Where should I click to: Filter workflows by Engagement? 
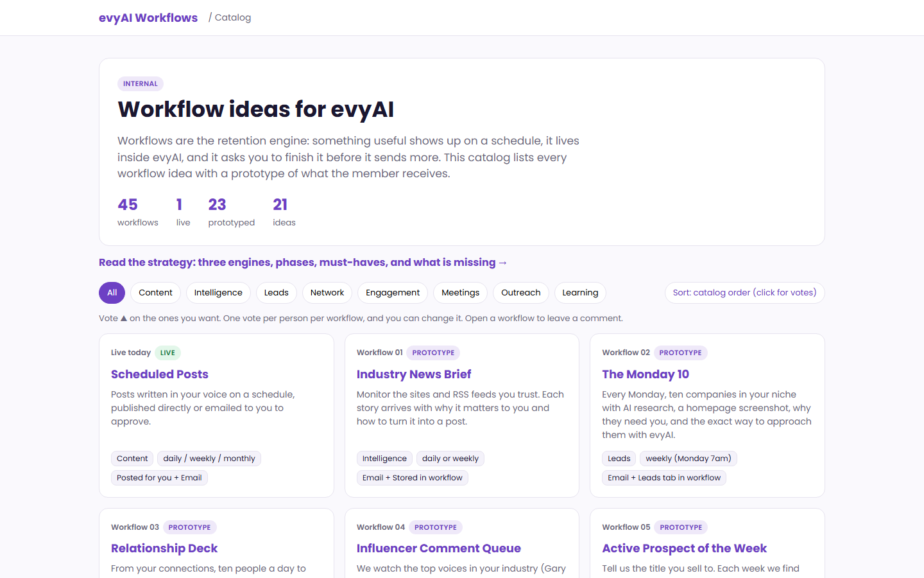click(x=393, y=293)
